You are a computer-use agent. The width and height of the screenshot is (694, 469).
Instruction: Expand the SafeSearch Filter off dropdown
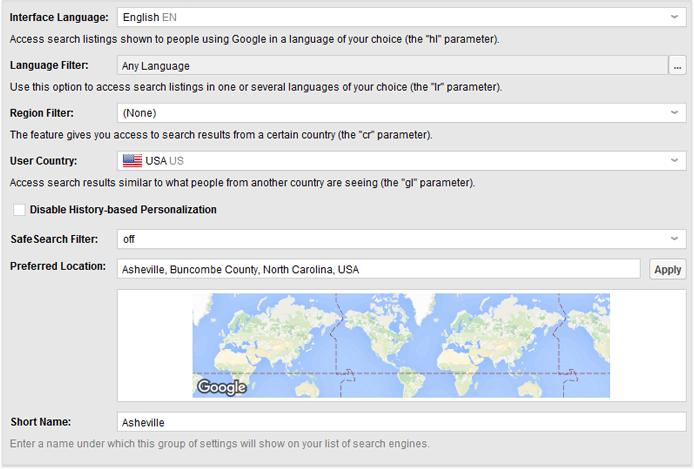pos(401,239)
